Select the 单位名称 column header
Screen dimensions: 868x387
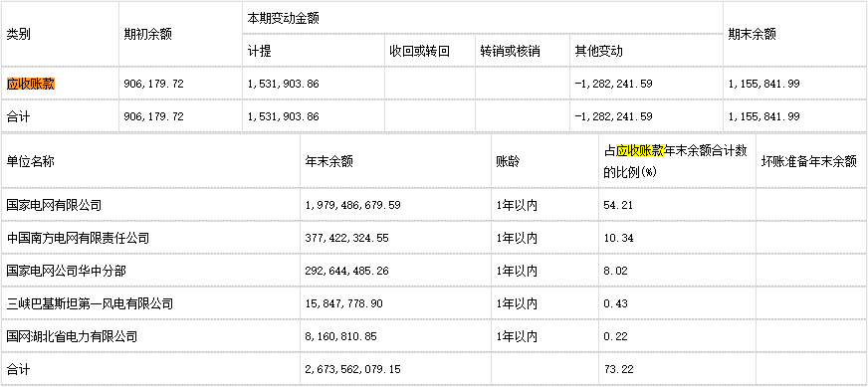tap(31, 162)
